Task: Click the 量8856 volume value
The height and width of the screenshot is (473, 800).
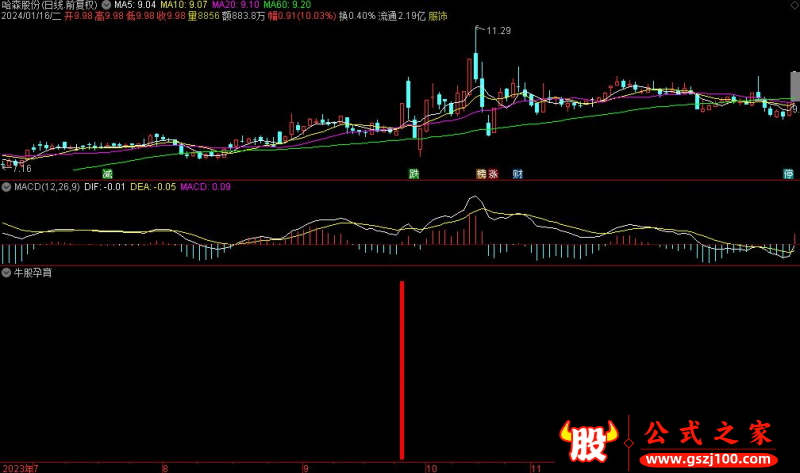Action: [x=204, y=16]
